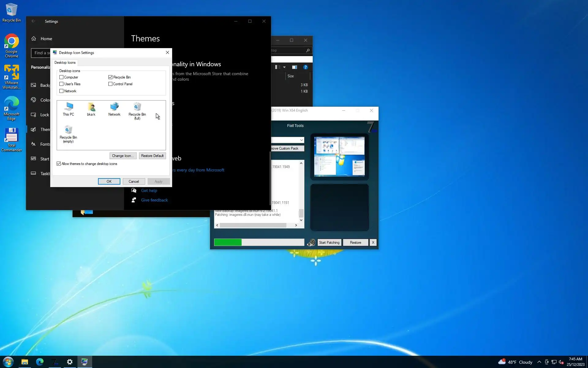Uncheck the Recycle Bin checkbox

[x=111, y=77]
